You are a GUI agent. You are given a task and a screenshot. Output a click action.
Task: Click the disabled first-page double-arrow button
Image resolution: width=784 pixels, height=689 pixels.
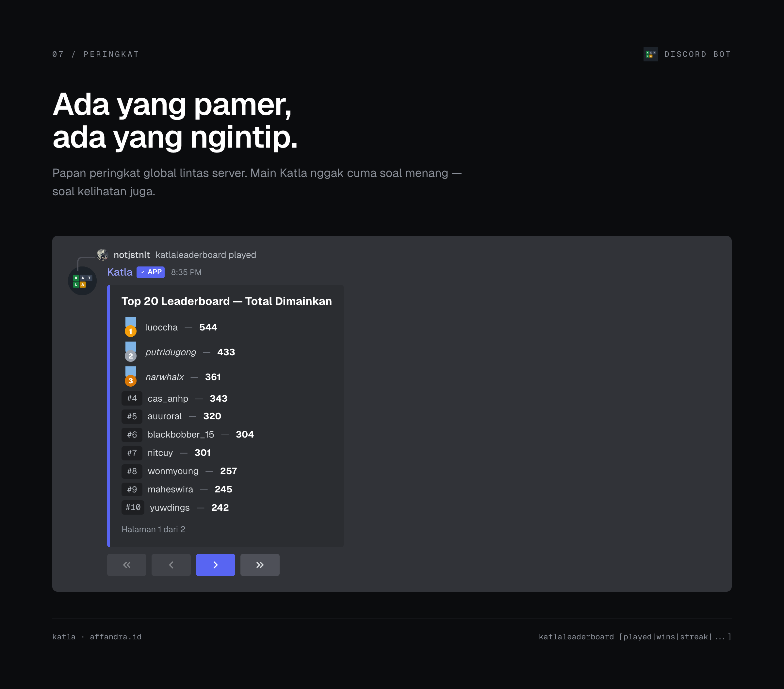coord(126,565)
